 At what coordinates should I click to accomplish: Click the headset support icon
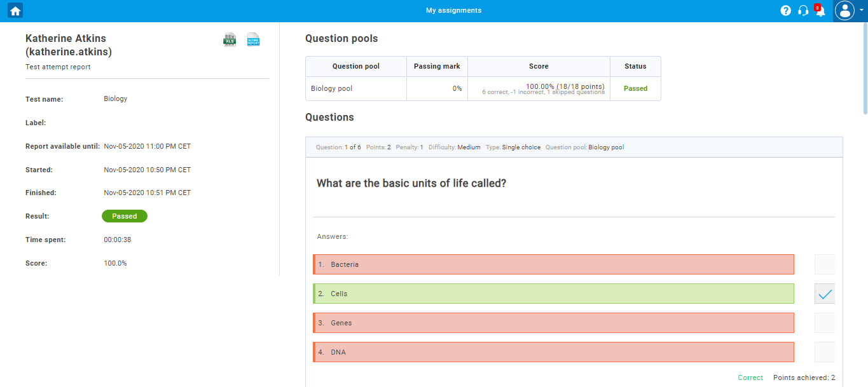(803, 10)
